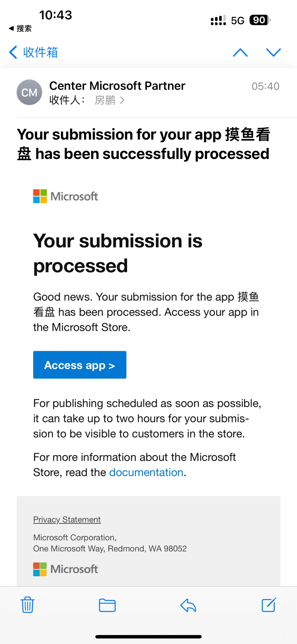This screenshot has width=297, height=644.
Task: Expand recipient details next to 房鹏
Action: [x=122, y=100]
